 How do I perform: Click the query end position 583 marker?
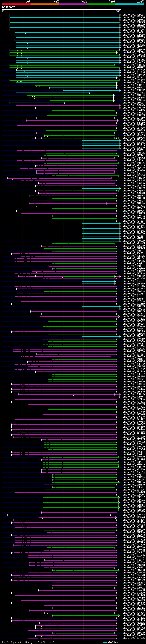(118, 11)
